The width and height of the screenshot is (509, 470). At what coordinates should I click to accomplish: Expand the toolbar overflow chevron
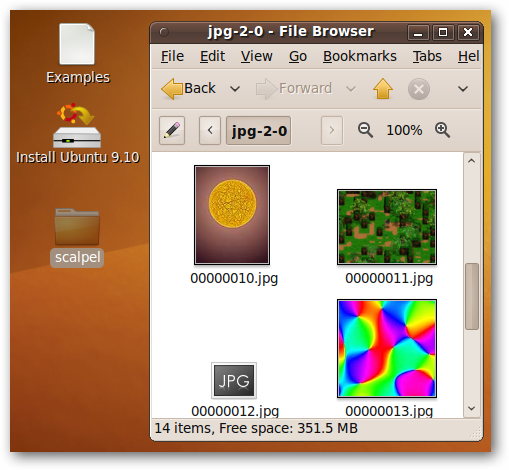(x=463, y=89)
